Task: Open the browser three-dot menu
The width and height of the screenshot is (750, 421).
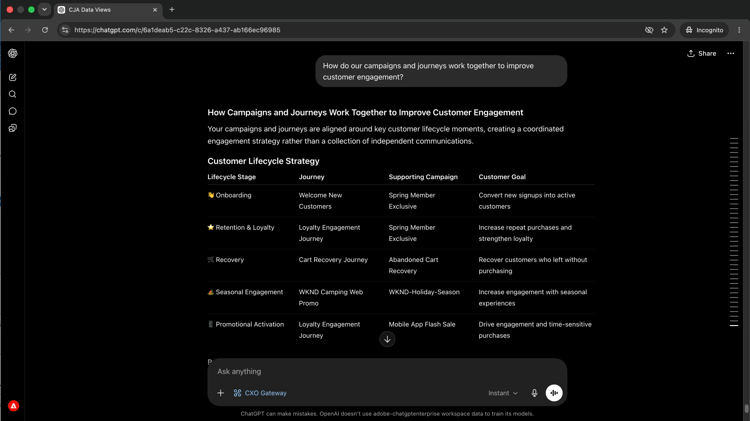Action: click(739, 30)
